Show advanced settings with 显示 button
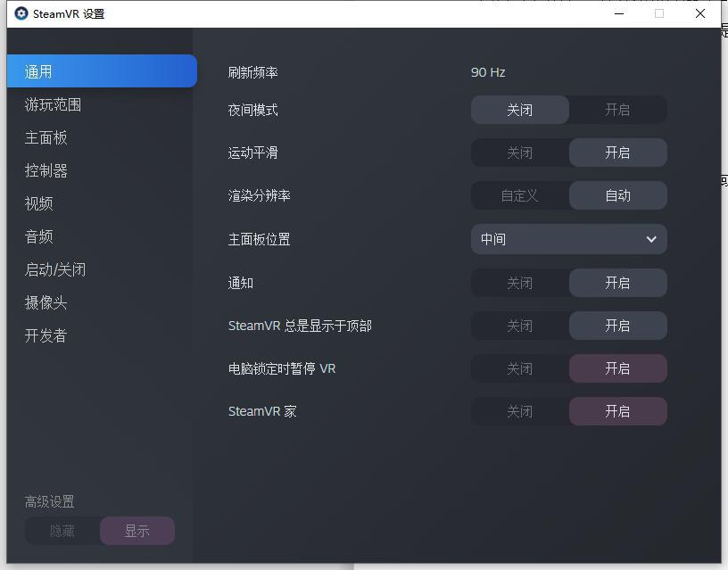The width and height of the screenshot is (728, 570). coord(137,531)
